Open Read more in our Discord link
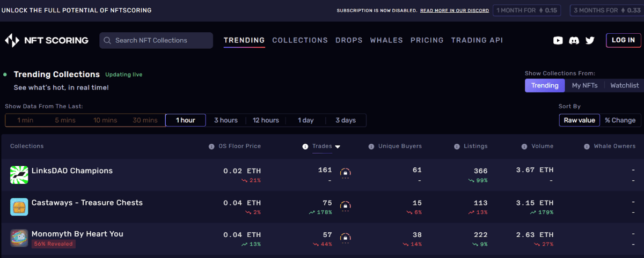The image size is (644, 258). 455,10
